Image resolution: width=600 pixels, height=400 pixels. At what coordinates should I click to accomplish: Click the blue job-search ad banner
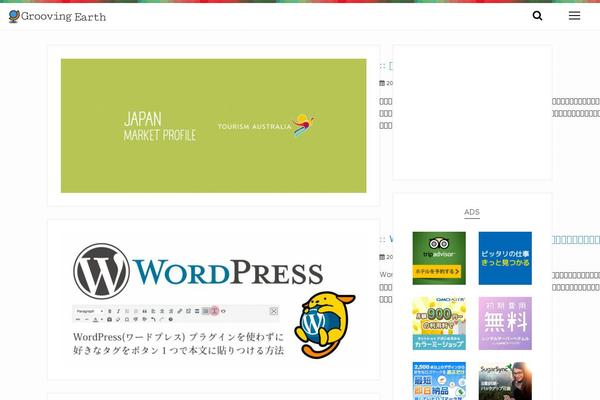click(x=505, y=258)
